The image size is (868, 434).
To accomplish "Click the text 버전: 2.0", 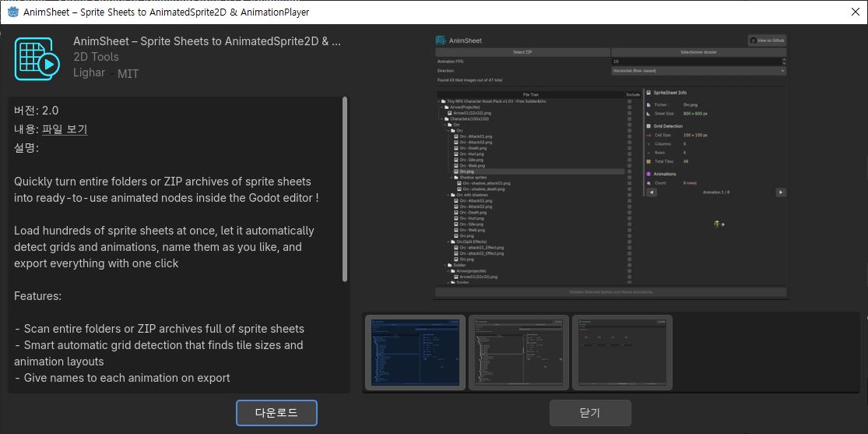I will pos(37,111).
